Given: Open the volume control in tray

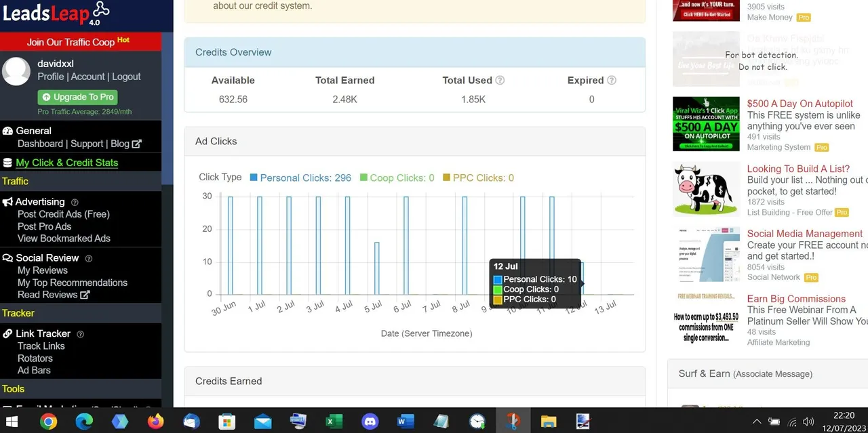Looking at the screenshot, I should [808, 422].
